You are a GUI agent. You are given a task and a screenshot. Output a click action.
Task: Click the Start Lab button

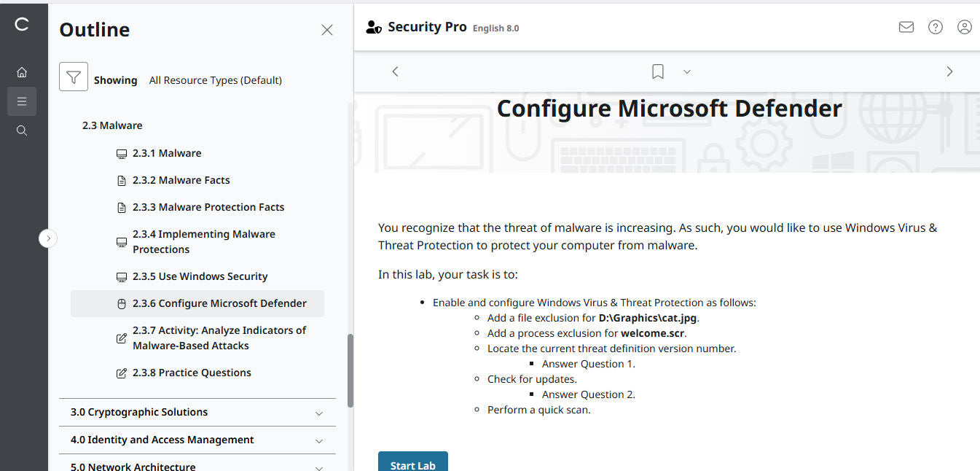tap(412, 465)
